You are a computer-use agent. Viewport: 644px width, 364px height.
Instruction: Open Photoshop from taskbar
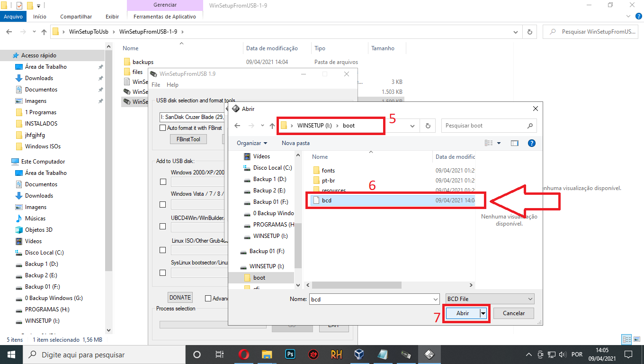[290, 355]
